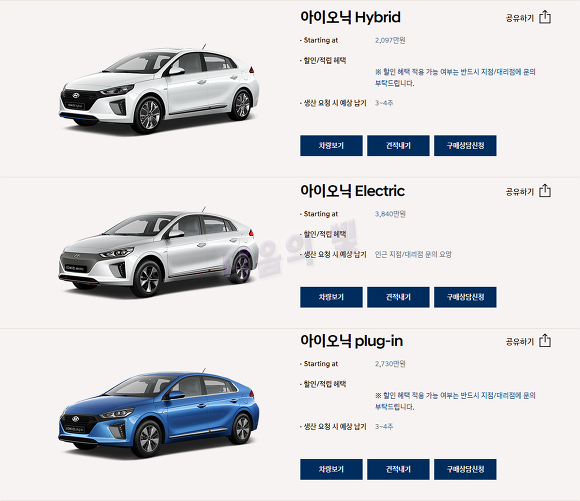
Task: Open 차량보기 for 아이오닉 Hybrid
Action: (331, 145)
